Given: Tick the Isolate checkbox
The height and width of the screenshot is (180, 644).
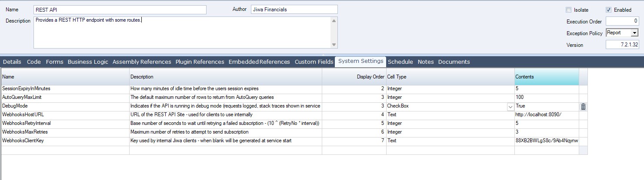Looking at the screenshot, I should pyautogui.click(x=569, y=10).
